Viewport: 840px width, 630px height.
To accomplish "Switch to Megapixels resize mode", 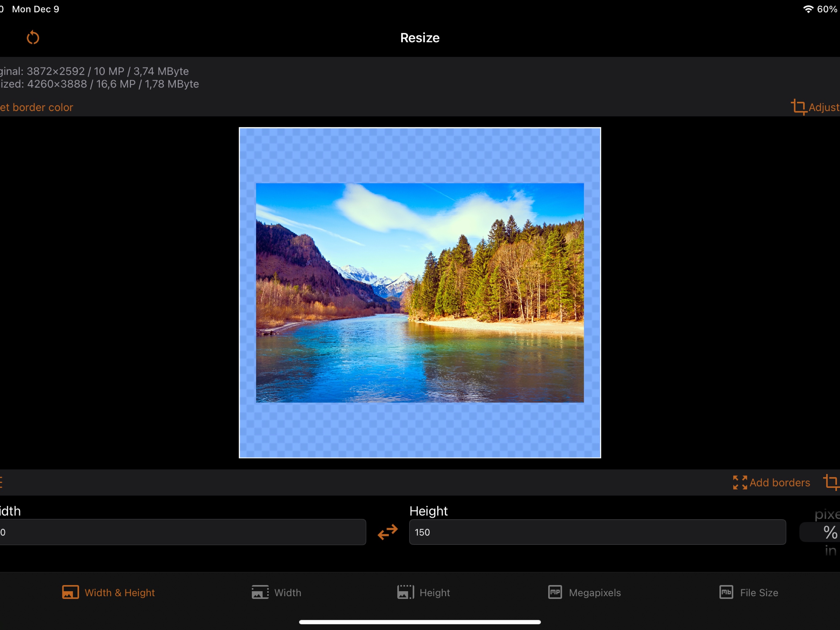I will [x=584, y=592].
